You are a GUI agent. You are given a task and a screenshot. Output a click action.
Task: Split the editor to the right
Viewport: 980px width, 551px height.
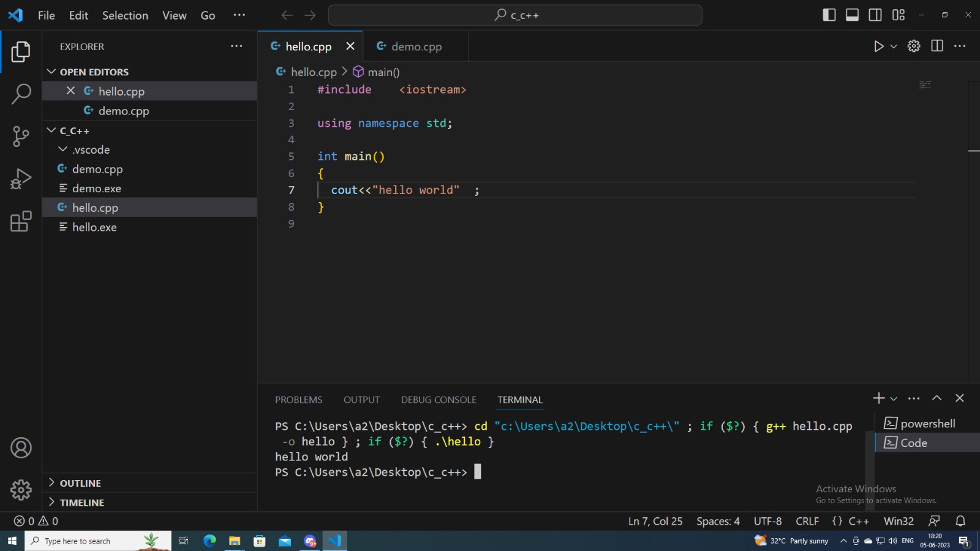[937, 47]
